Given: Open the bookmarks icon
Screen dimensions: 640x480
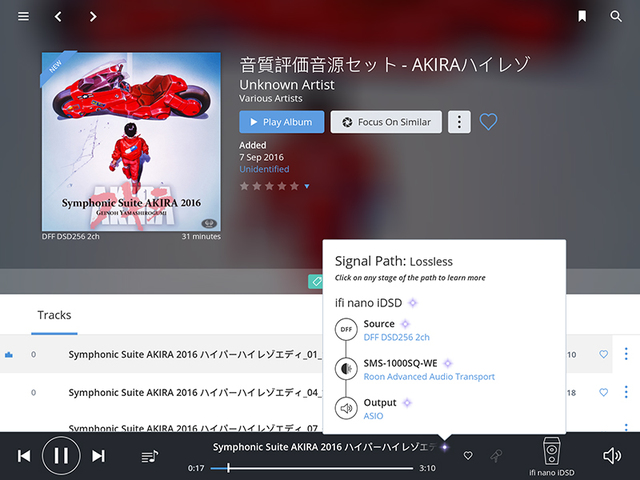Looking at the screenshot, I should click(x=582, y=16).
